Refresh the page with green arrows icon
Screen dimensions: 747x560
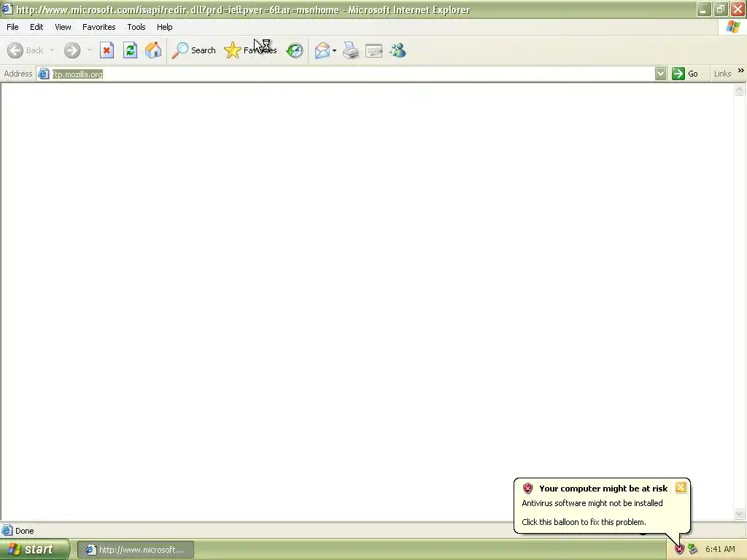pyautogui.click(x=130, y=50)
